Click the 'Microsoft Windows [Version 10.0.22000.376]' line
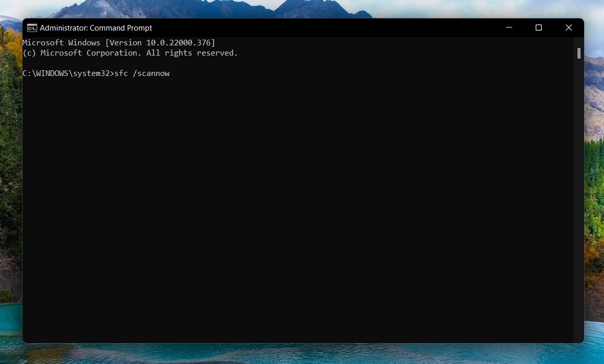Image resolution: width=604 pixels, height=364 pixels. coord(119,43)
